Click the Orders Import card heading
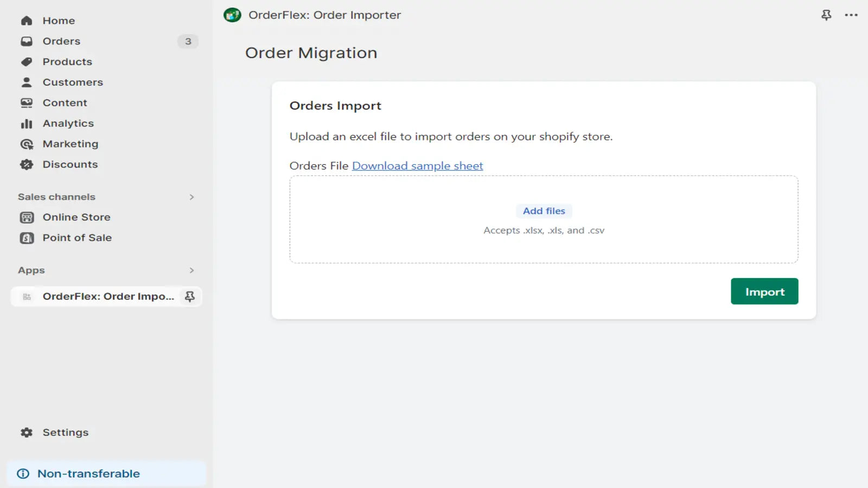 (335, 106)
